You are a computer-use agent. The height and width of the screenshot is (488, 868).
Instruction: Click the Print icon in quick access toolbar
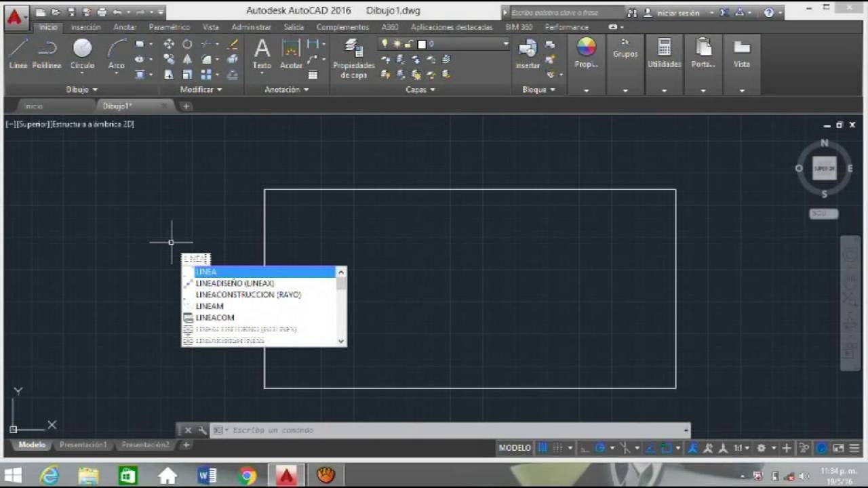pyautogui.click(x=101, y=12)
